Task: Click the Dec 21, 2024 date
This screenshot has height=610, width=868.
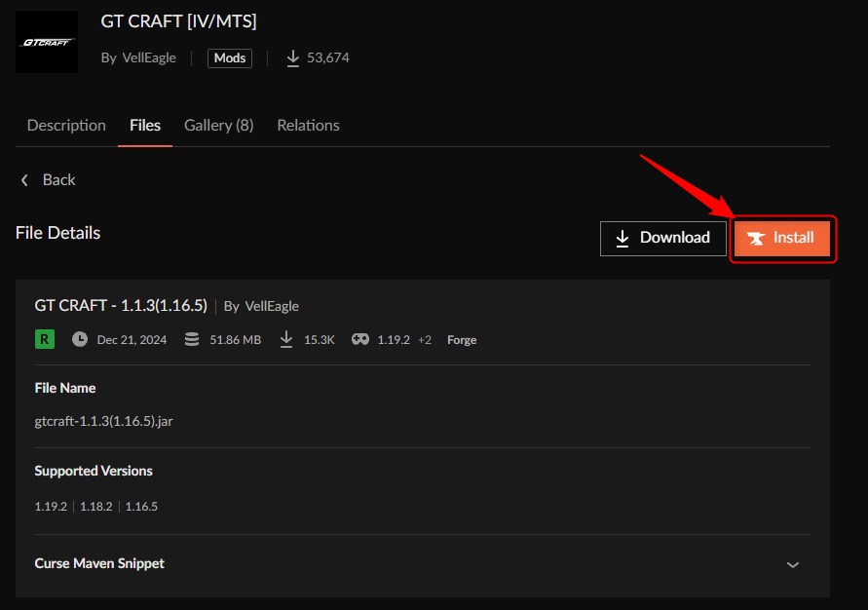Action: (132, 340)
